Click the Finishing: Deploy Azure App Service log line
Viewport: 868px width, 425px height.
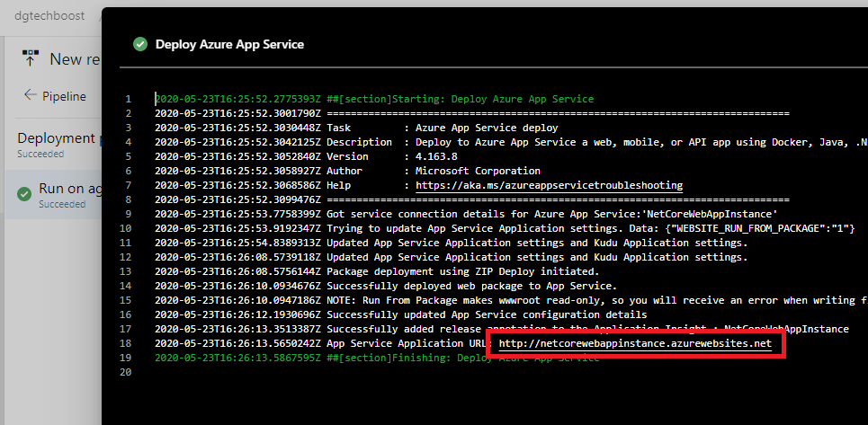376,358
